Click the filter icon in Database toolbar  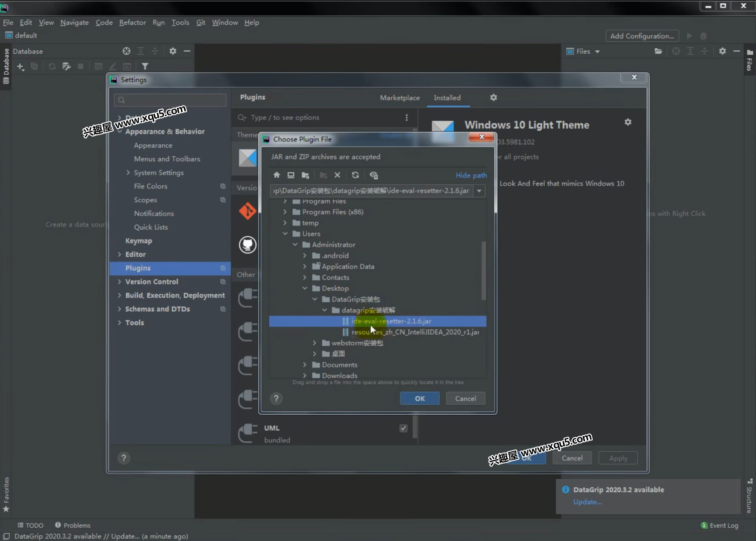coord(145,66)
